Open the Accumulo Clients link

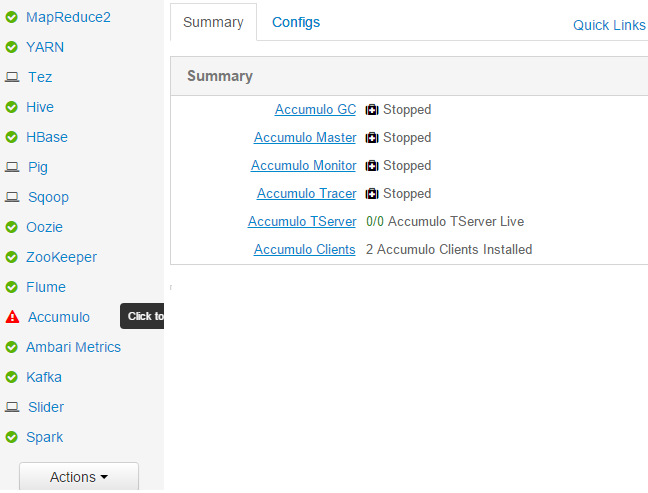coord(304,249)
